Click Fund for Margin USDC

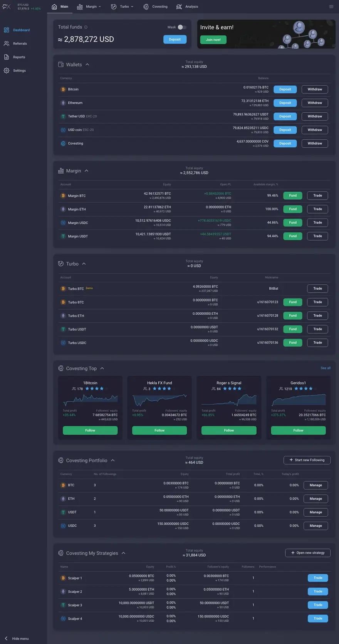click(293, 222)
